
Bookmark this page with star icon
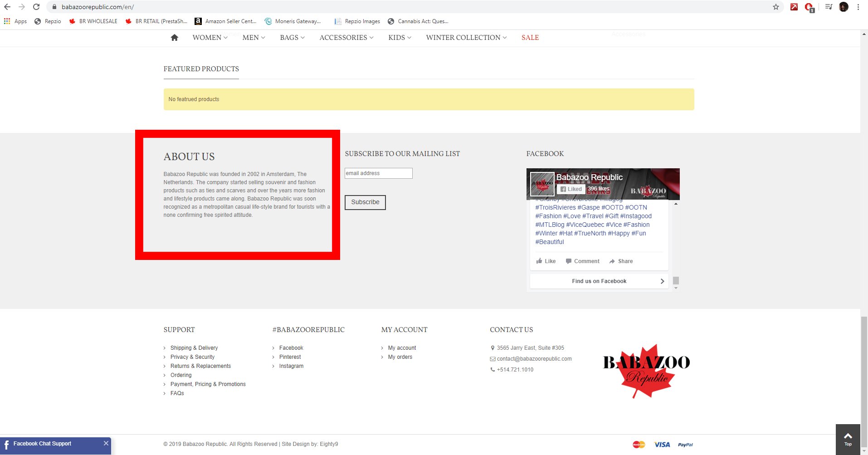776,7
